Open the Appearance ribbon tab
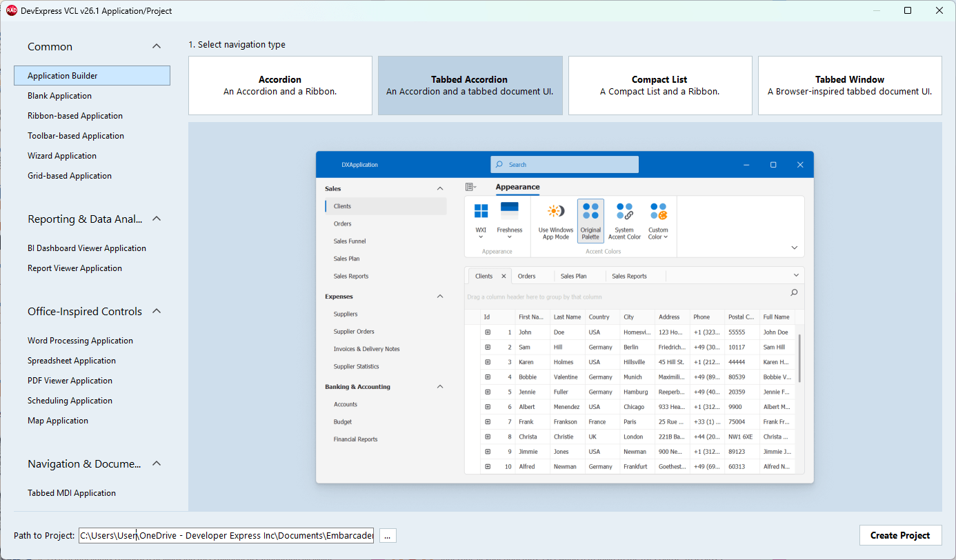Image resolution: width=956 pixels, height=560 pixels. (x=517, y=187)
